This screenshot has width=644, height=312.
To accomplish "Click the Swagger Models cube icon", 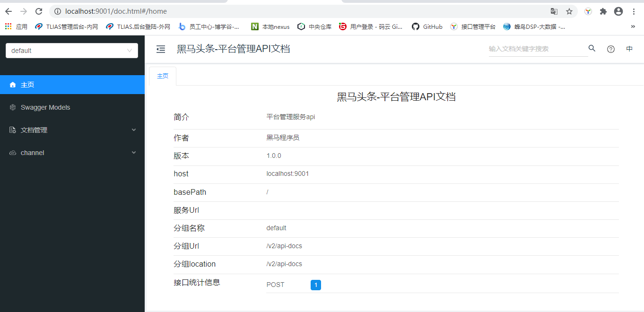I will click(13, 107).
